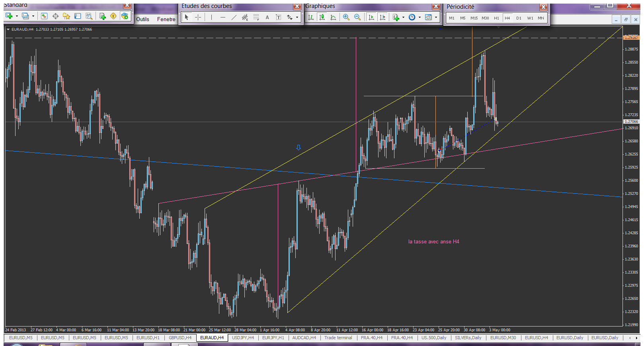Image resolution: width=644 pixels, height=346 pixels.
Task: Set the timeframe to D1
Action: tap(518, 18)
